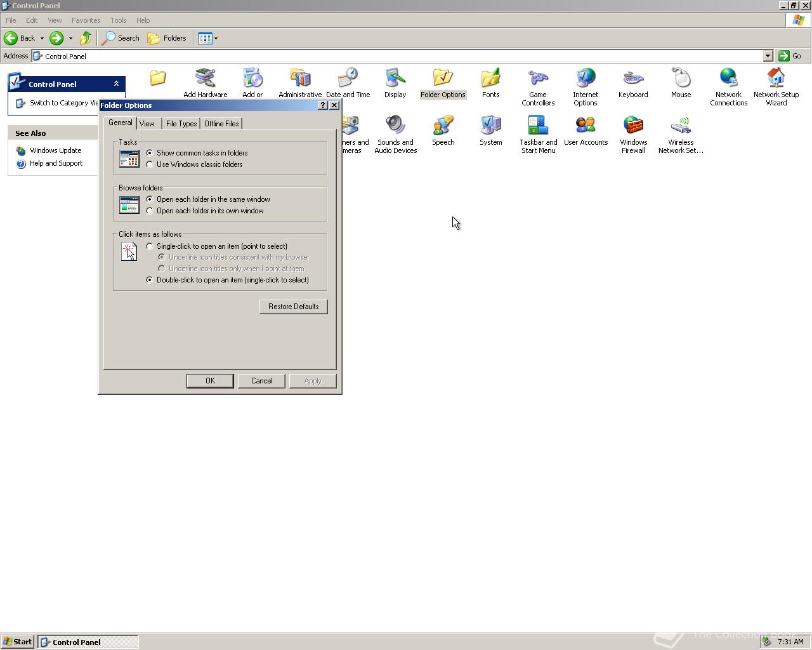Open Add or Remove Programs icon
The width and height of the screenshot is (812, 650).
252,83
